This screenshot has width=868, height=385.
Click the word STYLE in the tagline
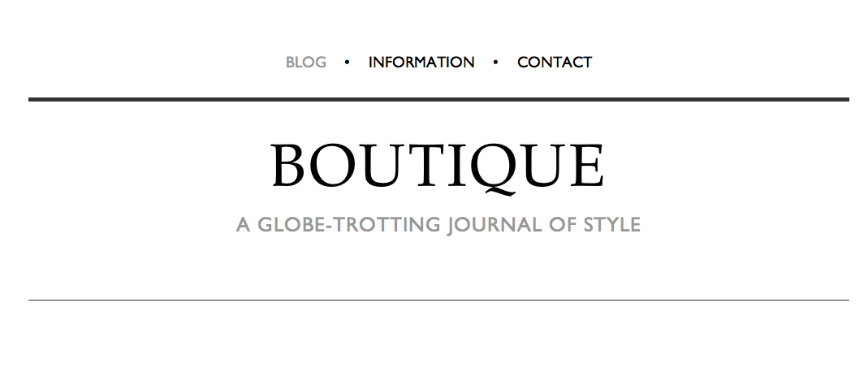point(612,224)
